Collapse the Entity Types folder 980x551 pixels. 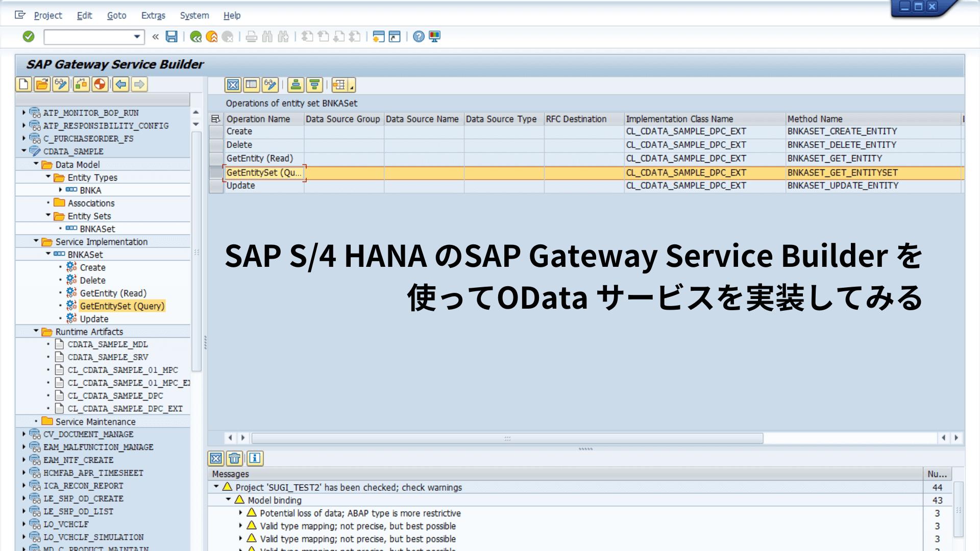pos(48,177)
